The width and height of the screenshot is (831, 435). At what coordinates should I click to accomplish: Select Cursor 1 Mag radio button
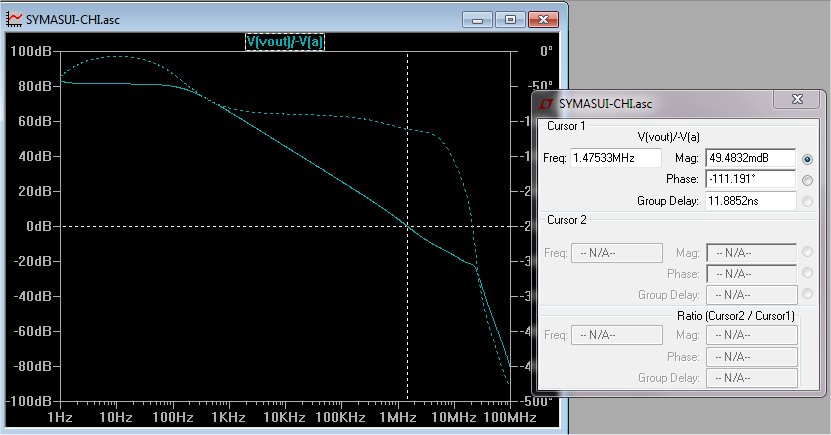pos(807,158)
